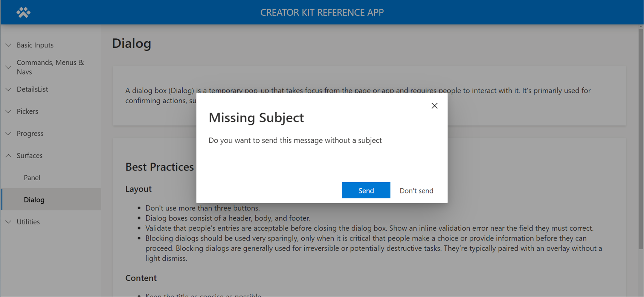Click the Dialog page heading
The width and height of the screenshot is (644, 297).
click(x=131, y=43)
